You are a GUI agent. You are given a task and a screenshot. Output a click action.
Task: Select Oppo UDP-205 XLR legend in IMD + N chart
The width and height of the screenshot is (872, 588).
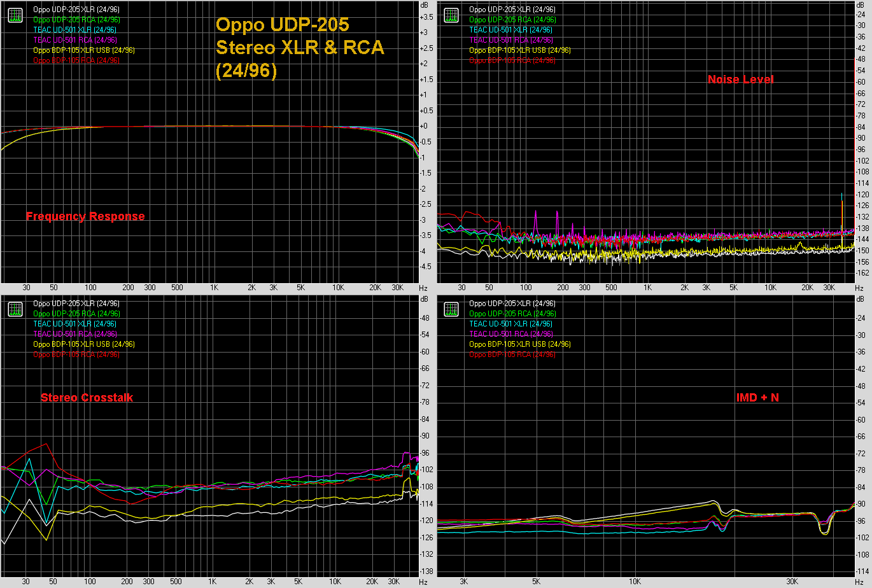(x=512, y=304)
